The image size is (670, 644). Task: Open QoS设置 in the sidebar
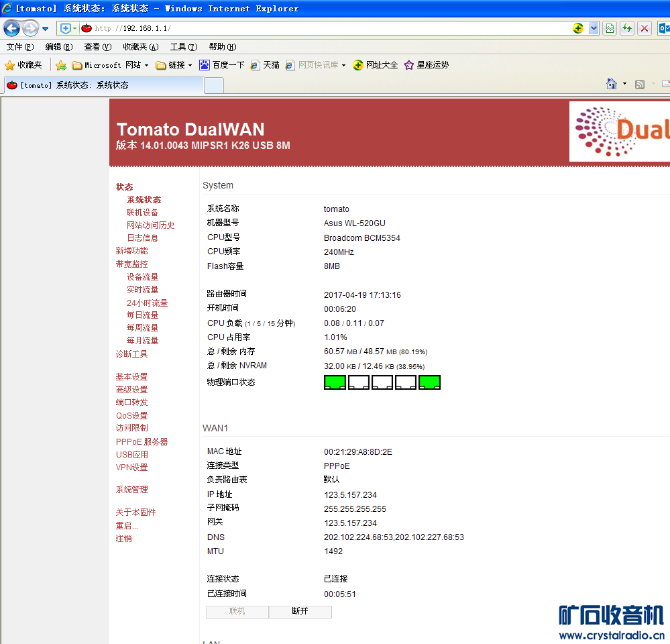[131, 416]
